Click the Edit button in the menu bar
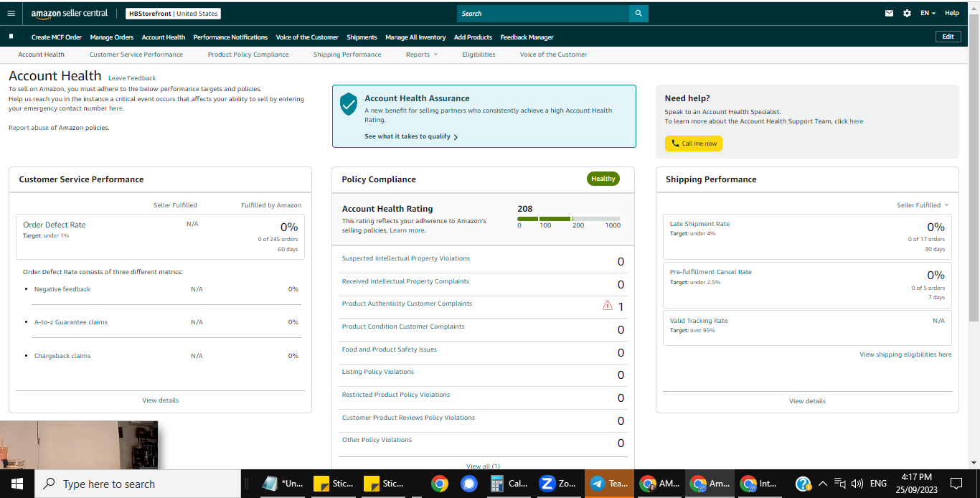Viewport: 980px width, 498px height. tap(948, 37)
